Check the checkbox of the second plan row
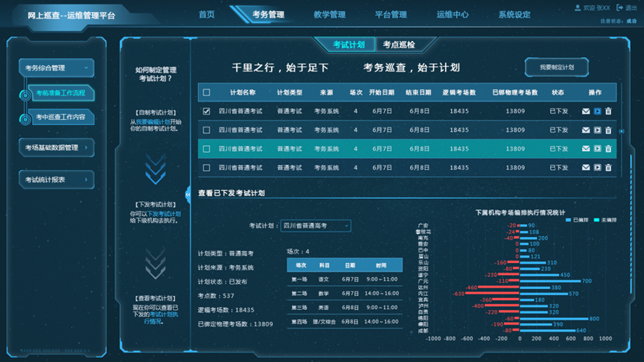This screenshot has height=362, width=644. (207, 130)
